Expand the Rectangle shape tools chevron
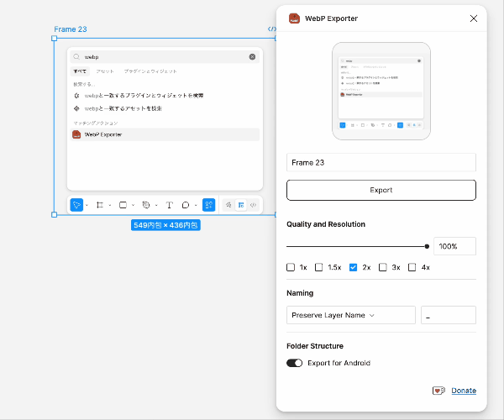 [133, 205]
